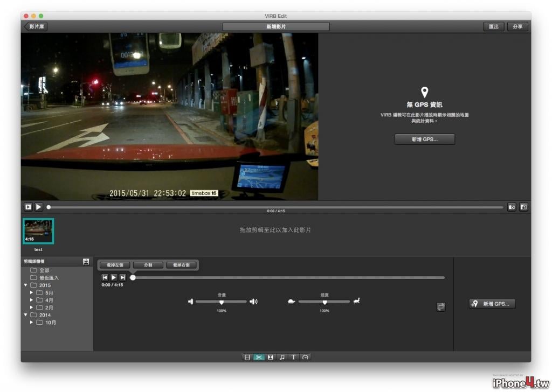Viewport: 552px width, 392px height.
Task: Expand the 10月 folder
Action: point(32,323)
